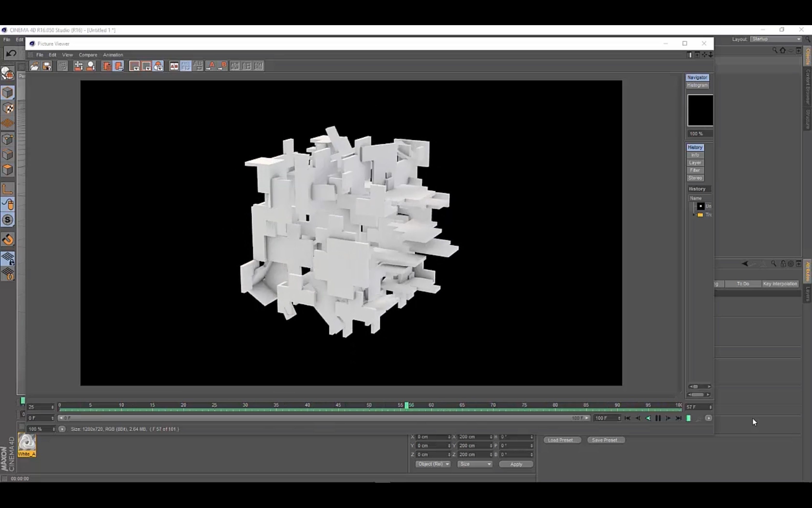Toggle the Enable Axis L-shaped tool
The image size is (812, 508).
tap(8, 189)
